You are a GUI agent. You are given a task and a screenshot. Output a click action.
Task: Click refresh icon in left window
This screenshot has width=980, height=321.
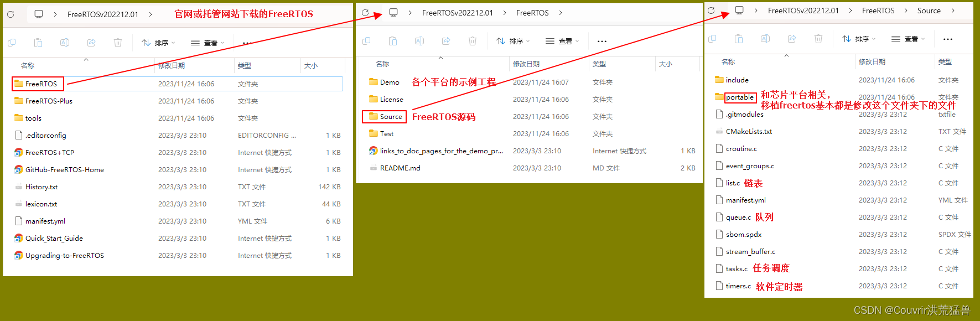tap(11, 14)
